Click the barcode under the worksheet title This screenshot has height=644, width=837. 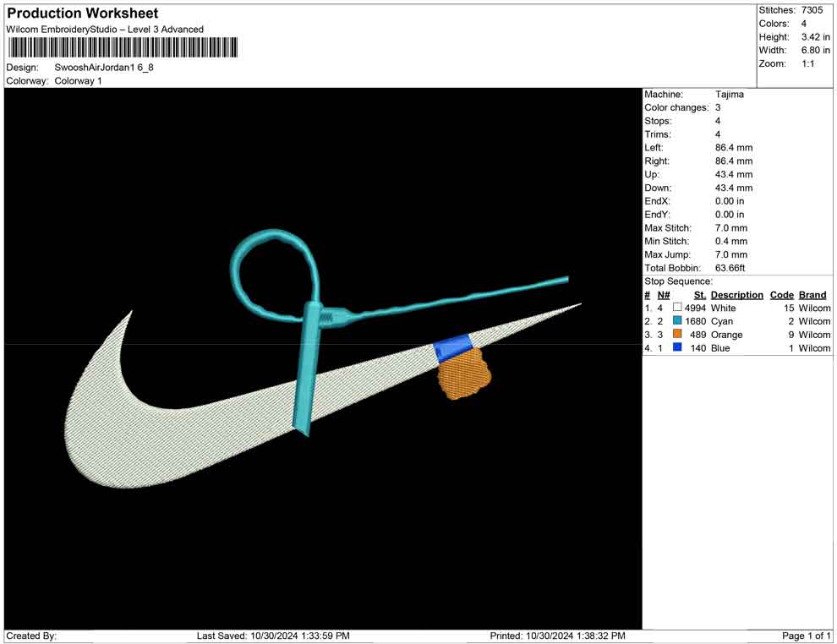(x=122, y=47)
